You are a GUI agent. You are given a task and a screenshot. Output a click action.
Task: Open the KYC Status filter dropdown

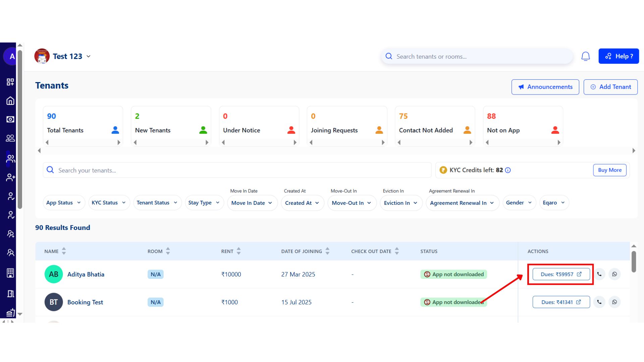[x=109, y=203]
